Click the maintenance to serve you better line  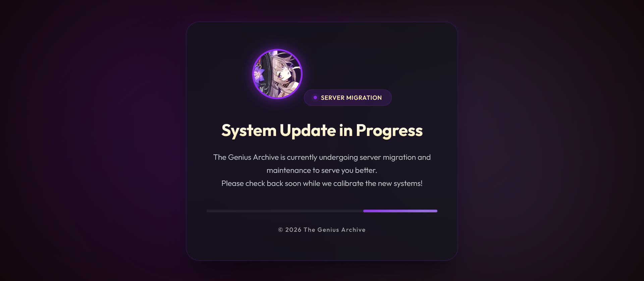[322, 170]
